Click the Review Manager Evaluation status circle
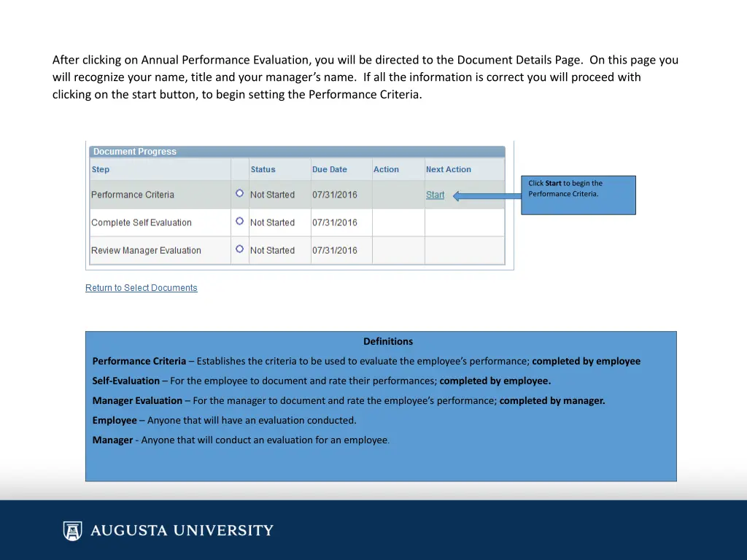 pos(239,249)
